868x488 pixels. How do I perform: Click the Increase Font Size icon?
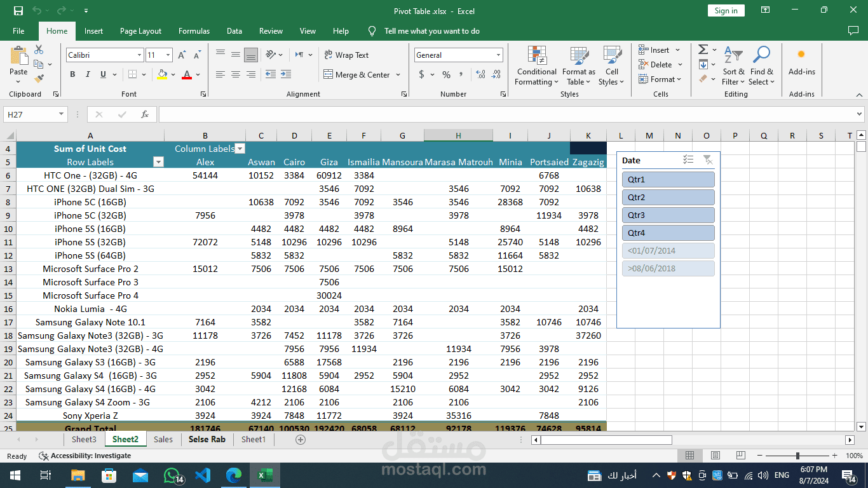point(183,55)
